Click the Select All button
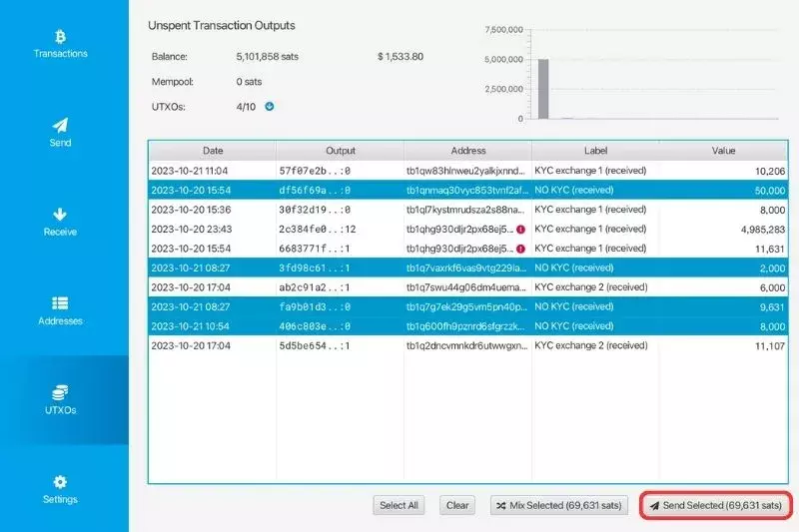Viewport: 799px width, 532px height. tap(399, 505)
